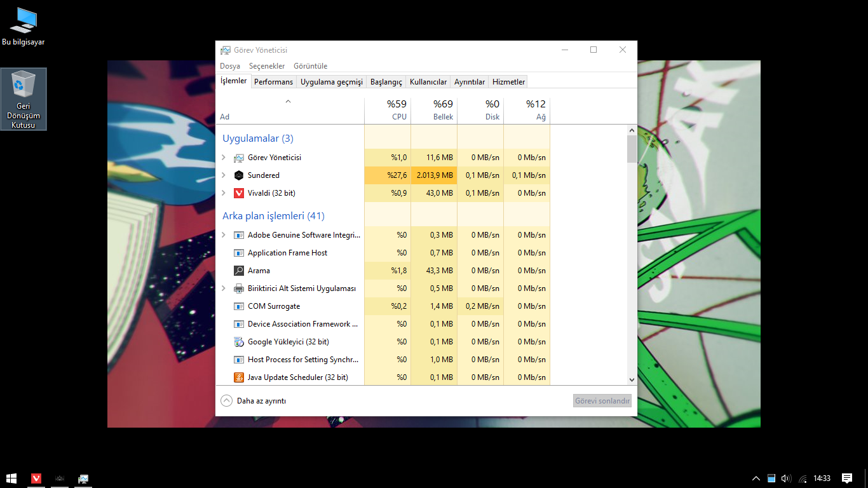This screenshot has width=868, height=488.
Task: Sort by the Bellek column header
Action: [x=434, y=111]
